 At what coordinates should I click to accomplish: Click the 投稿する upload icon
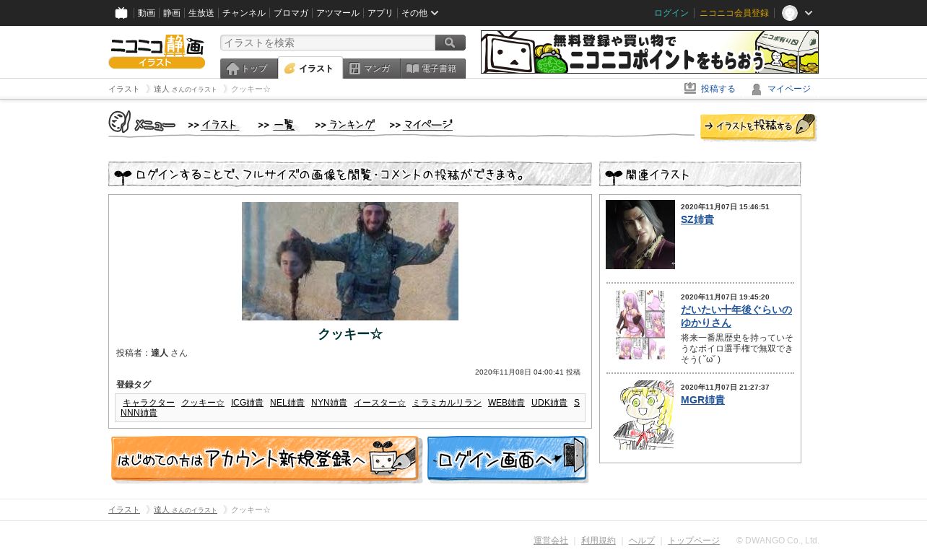click(690, 89)
